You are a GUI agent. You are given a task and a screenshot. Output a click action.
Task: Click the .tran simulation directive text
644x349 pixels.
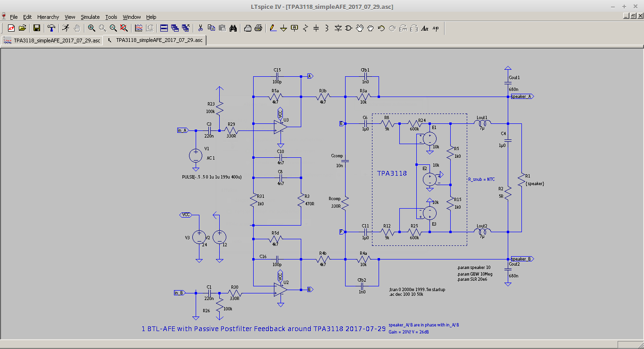[x=417, y=290]
